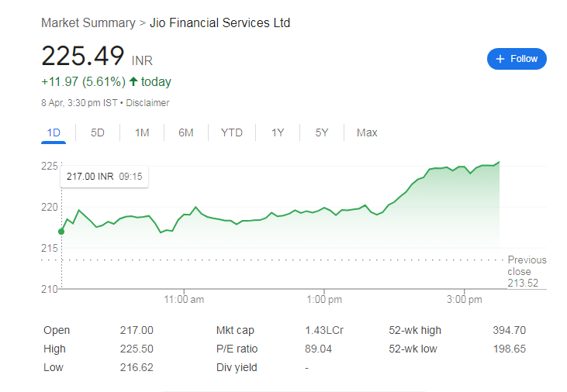Click the plus icon in Follow
567x392 pixels.
(500, 59)
